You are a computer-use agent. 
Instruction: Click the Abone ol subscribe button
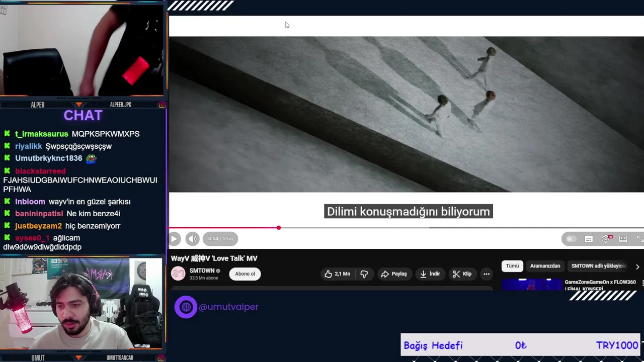coord(245,274)
